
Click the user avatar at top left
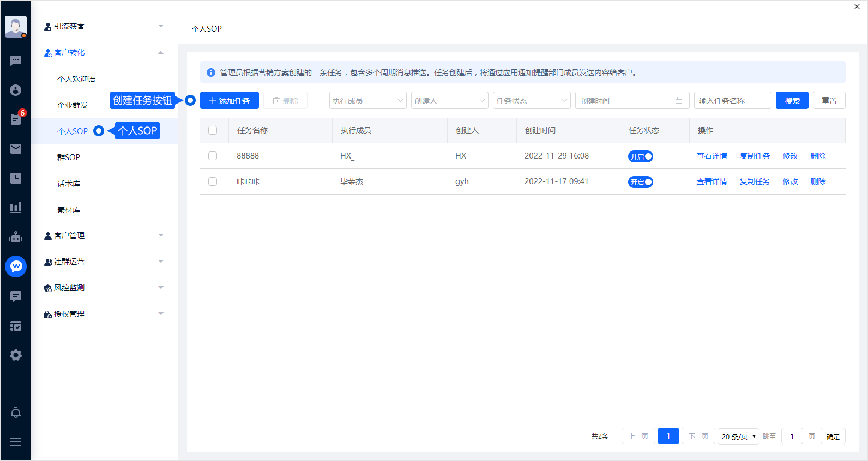16,26
